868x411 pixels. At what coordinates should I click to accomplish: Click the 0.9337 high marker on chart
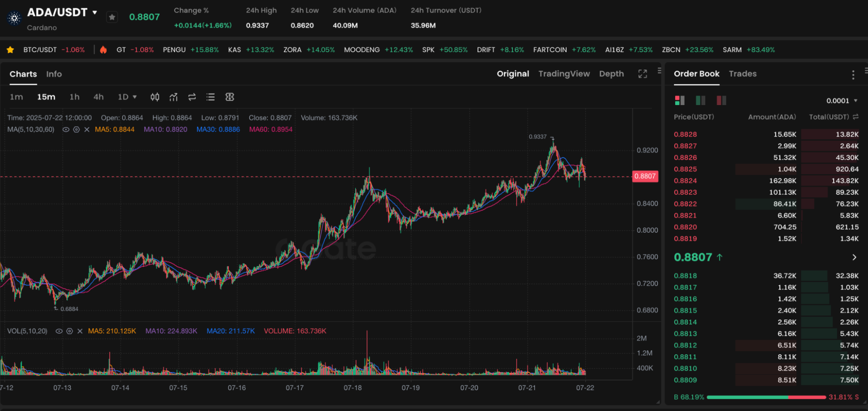538,137
